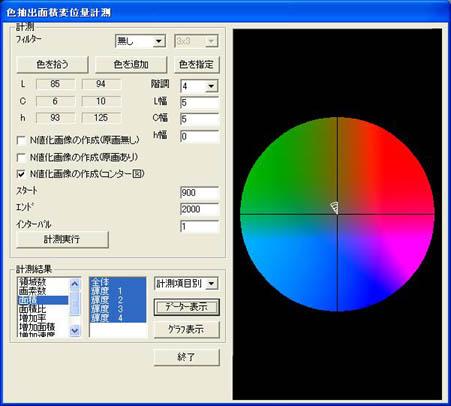This screenshot has height=406, width=451.
Task: Run measurement with 計測実行 button
Action: pyautogui.click(x=62, y=239)
